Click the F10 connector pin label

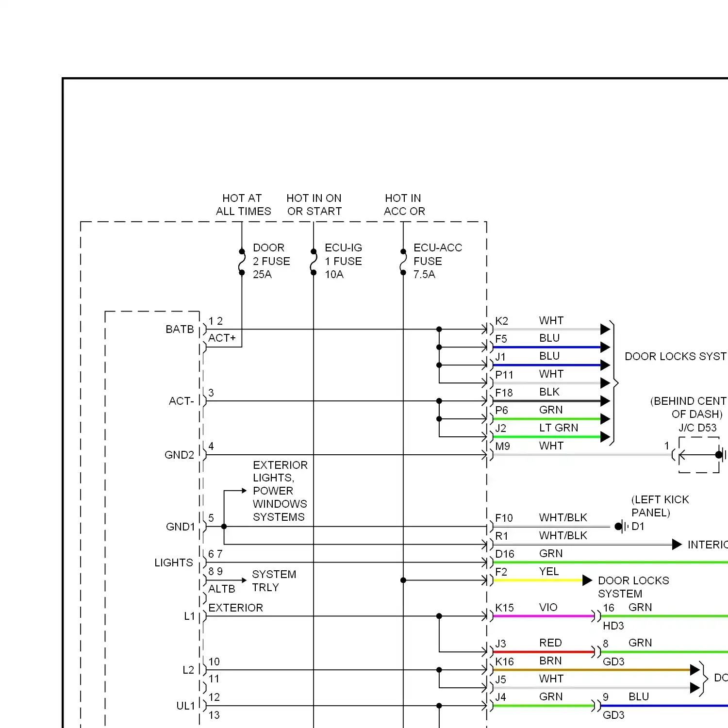tap(504, 518)
